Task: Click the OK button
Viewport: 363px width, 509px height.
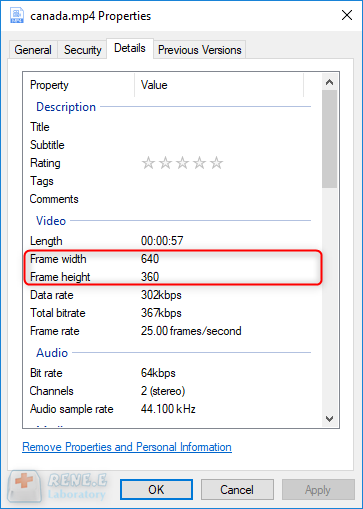Action: tap(156, 490)
